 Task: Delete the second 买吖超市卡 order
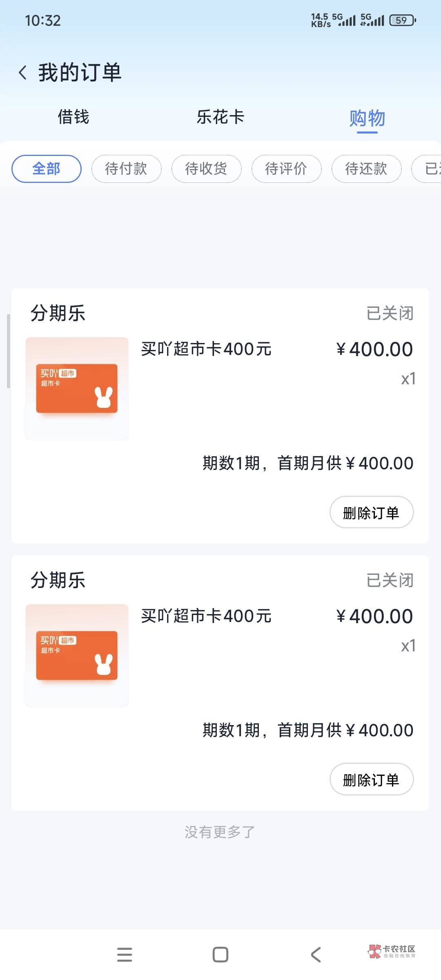(x=371, y=779)
